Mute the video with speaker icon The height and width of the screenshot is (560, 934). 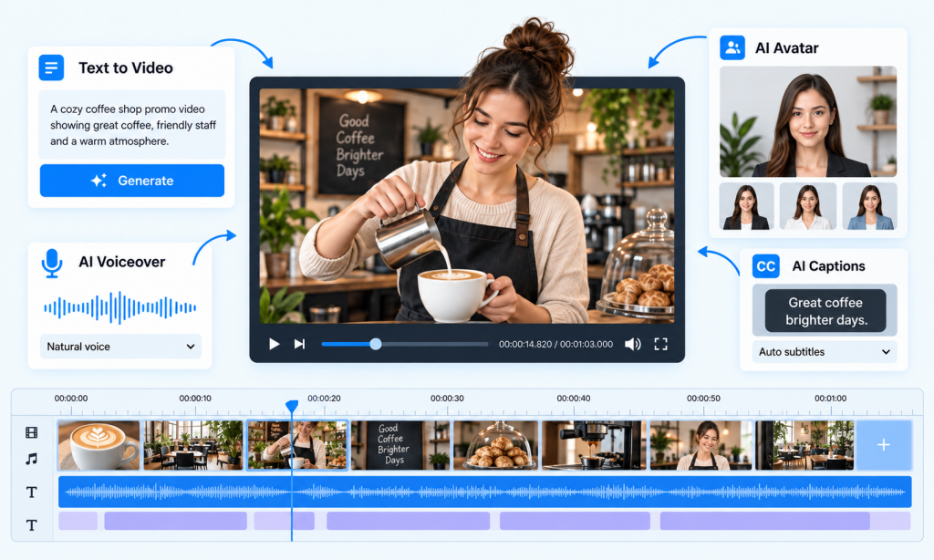click(x=633, y=345)
